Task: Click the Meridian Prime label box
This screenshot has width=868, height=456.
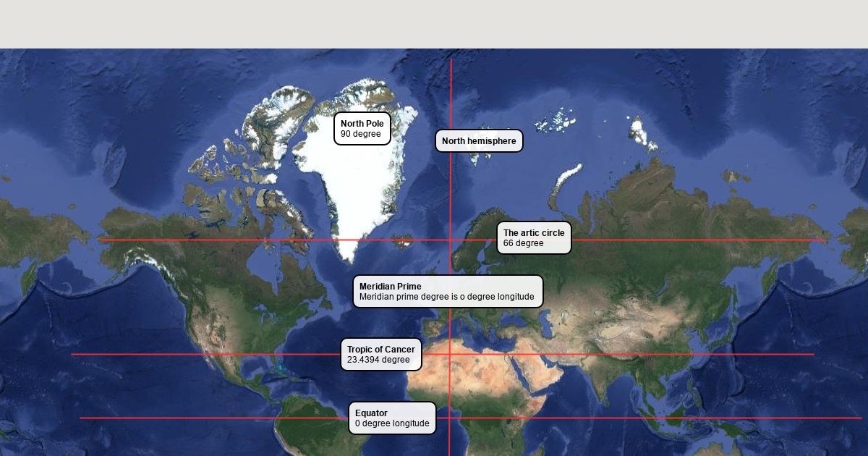Action: (x=447, y=291)
